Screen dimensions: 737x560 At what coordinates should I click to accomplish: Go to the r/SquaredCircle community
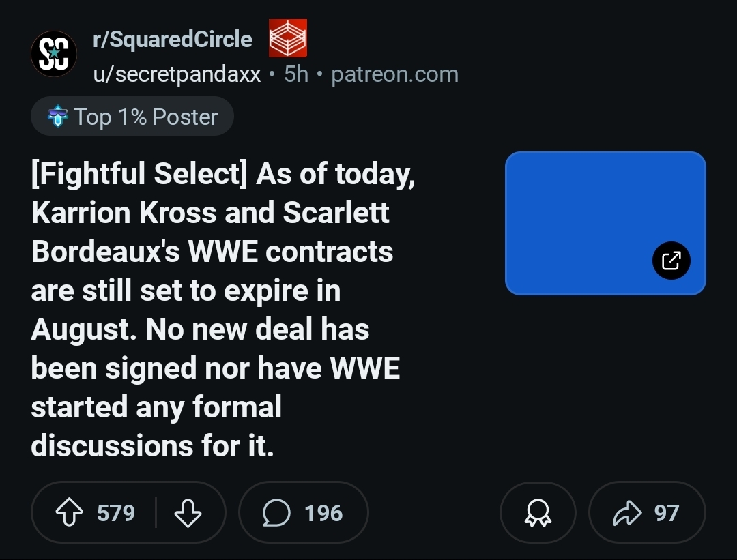pyautogui.click(x=173, y=40)
